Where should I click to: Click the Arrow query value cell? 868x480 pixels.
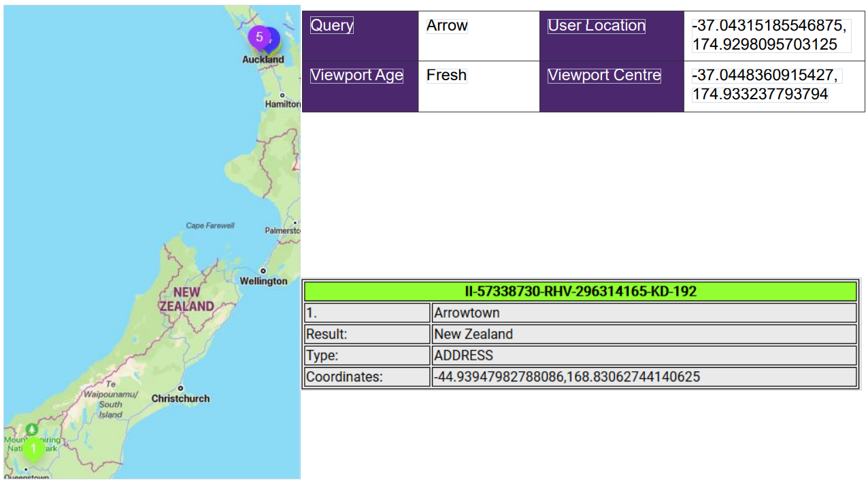click(479, 36)
